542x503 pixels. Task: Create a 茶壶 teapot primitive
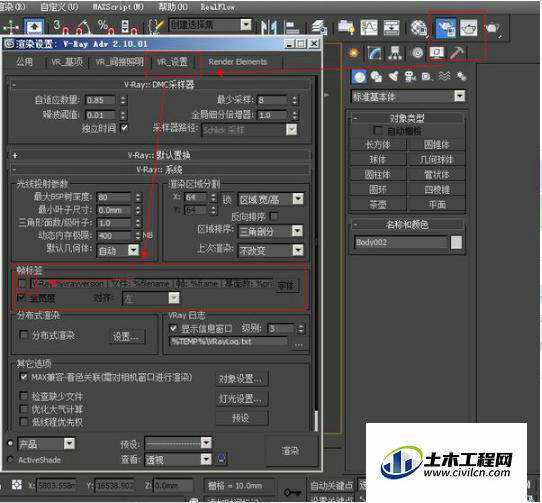click(x=377, y=204)
